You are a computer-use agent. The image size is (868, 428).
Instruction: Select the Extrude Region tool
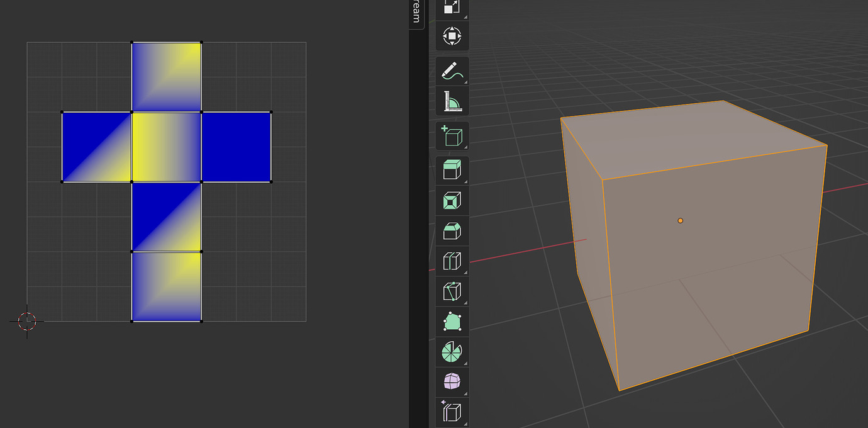pyautogui.click(x=452, y=170)
